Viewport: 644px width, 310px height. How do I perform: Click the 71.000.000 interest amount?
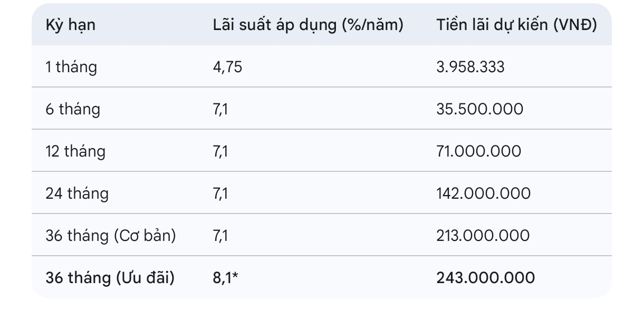(478, 151)
